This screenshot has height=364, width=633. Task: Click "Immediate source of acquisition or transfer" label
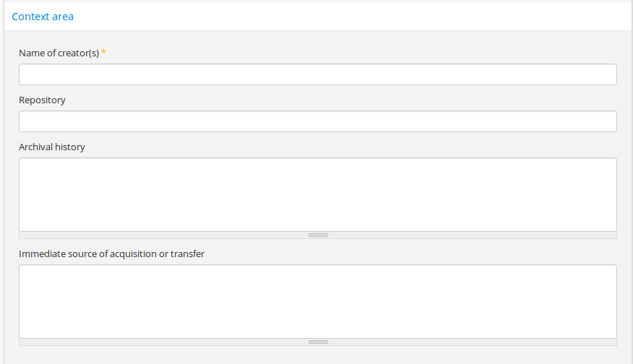111,254
